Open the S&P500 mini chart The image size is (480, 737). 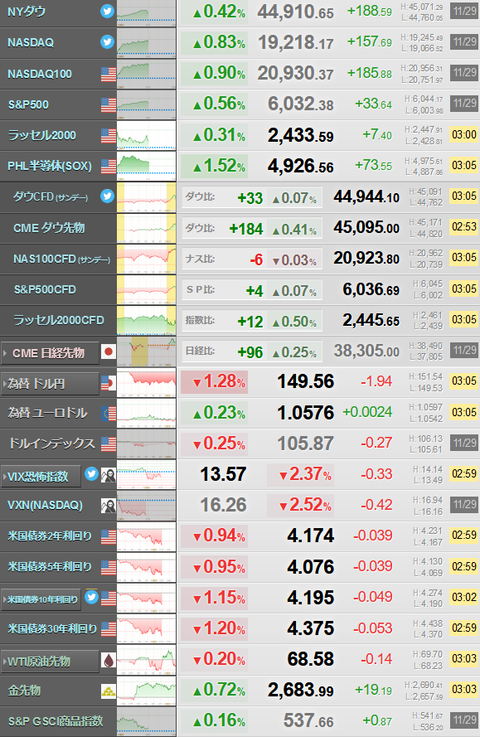(x=146, y=104)
